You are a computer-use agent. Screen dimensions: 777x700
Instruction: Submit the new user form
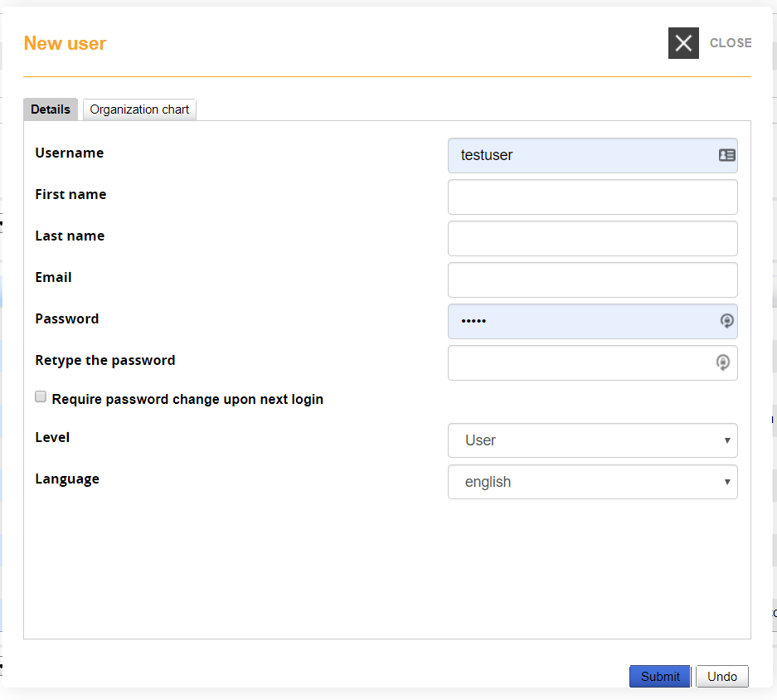coord(659,676)
